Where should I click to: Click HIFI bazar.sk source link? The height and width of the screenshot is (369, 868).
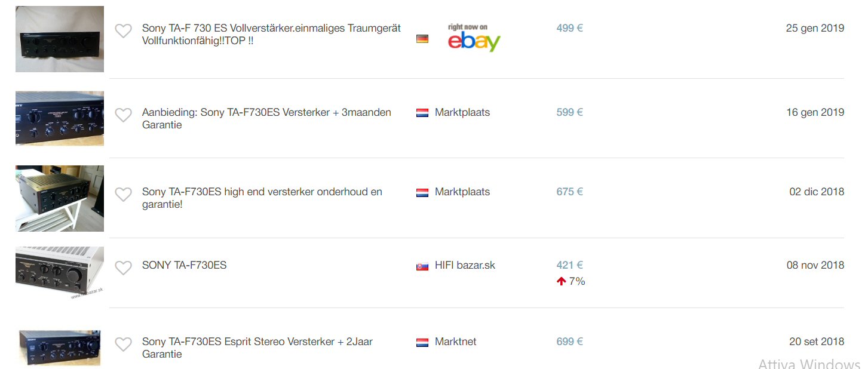(465, 265)
